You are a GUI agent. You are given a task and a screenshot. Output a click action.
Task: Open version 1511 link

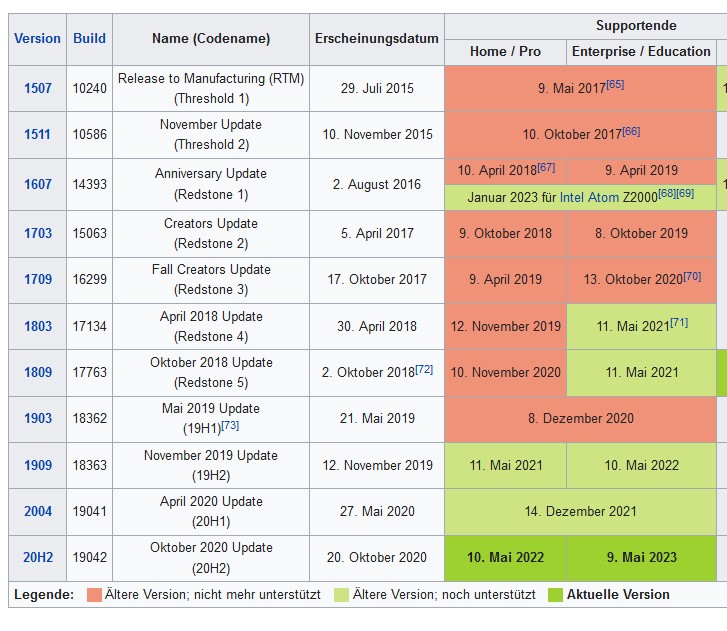pyautogui.click(x=37, y=134)
